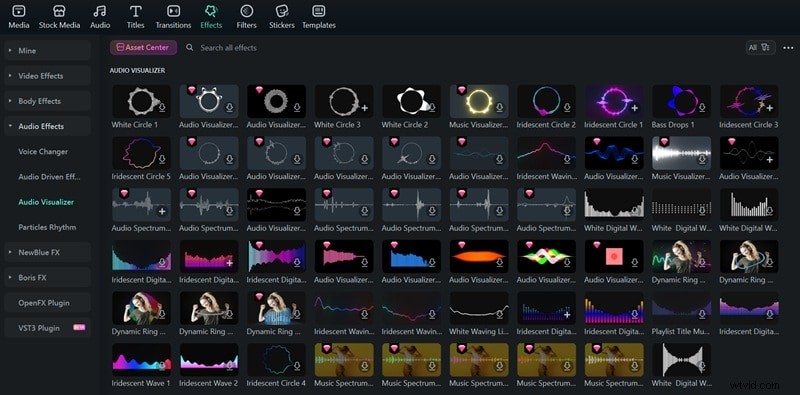Click the Search all effects field
Image resolution: width=800 pixels, height=395 pixels.
[229, 47]
